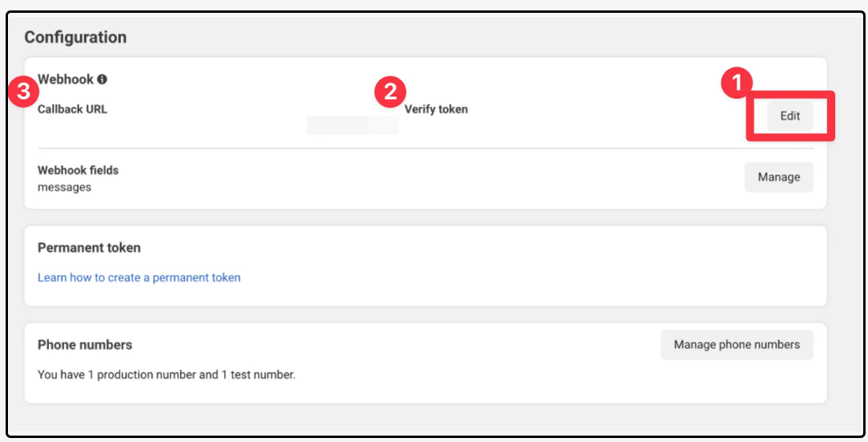Select the Webhook section title

tap(66, 79)
